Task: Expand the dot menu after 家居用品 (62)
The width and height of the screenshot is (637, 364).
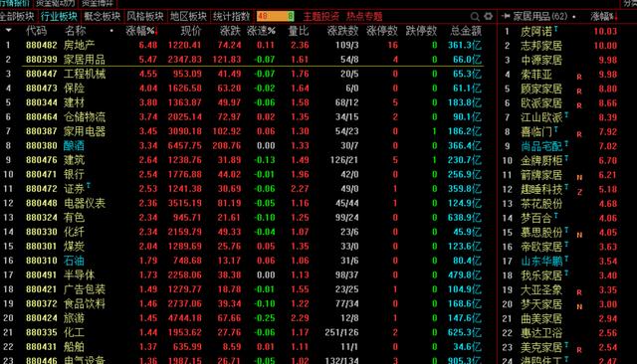Action: click(x=573, y=17)
